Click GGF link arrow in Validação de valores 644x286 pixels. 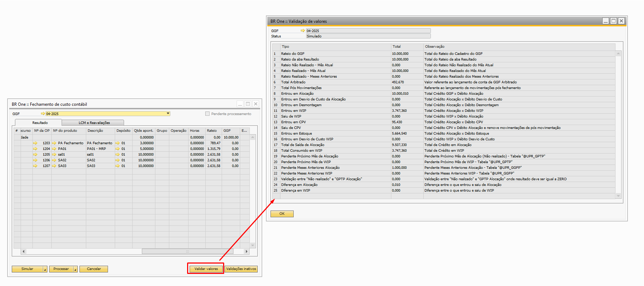tap(303, 31)
